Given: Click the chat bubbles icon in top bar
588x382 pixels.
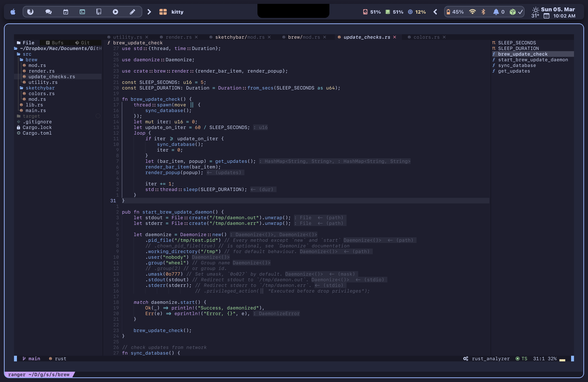Looking at the screenshot, I should 48,12.
